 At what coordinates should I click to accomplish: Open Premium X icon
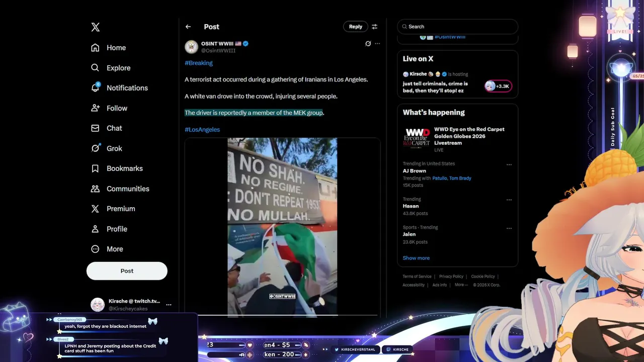click(95, 209)
